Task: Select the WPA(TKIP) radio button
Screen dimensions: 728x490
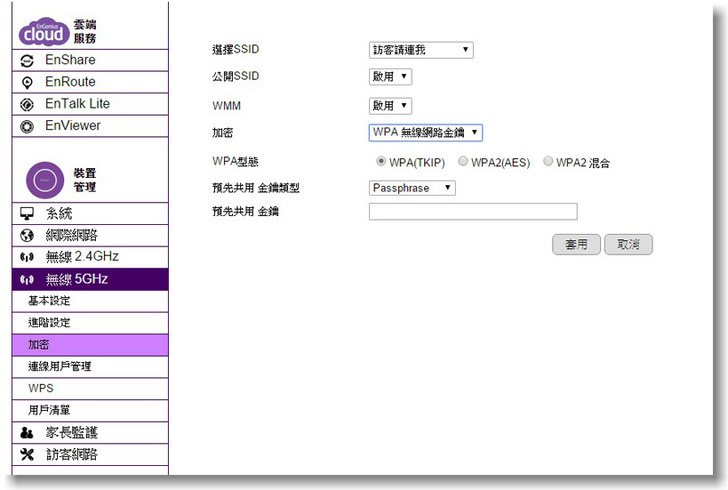Action: tap(381, 161)
